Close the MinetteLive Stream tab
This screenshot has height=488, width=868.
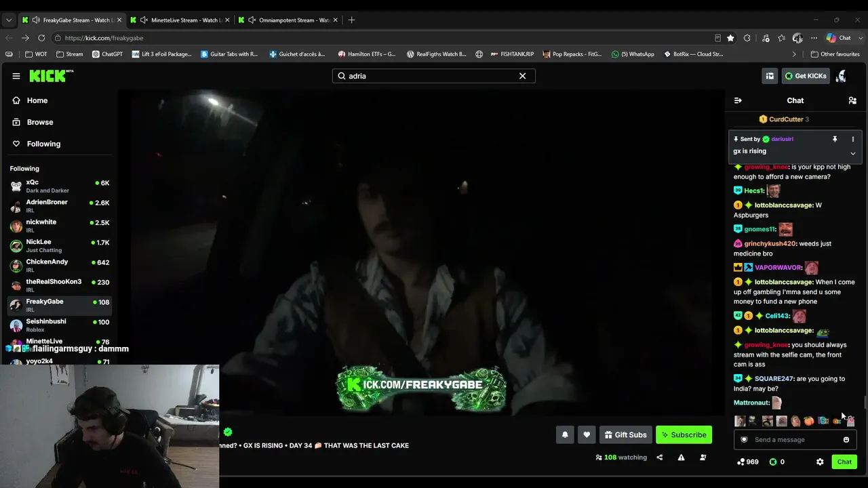point(226,20)
